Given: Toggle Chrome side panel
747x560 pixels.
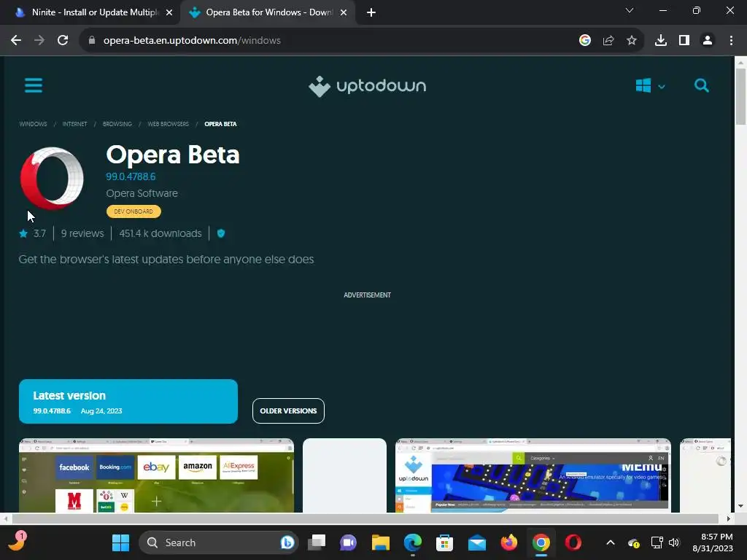Looking at the screenshot, I should tap(684, 41).
